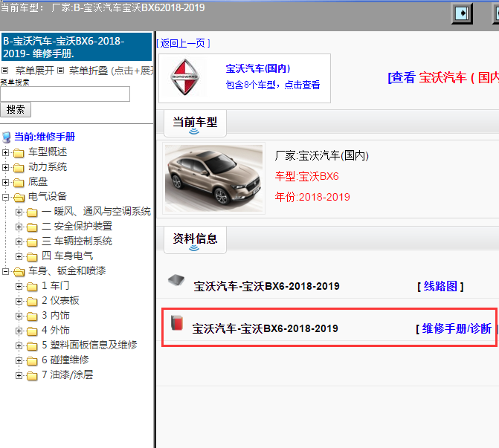Expand 一 暖风、通风与空调系统 node

click(x=19, y=212)
